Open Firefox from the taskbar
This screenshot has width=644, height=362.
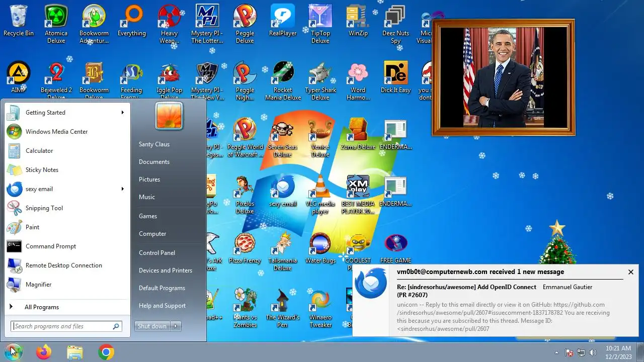[x=44, y=352]
